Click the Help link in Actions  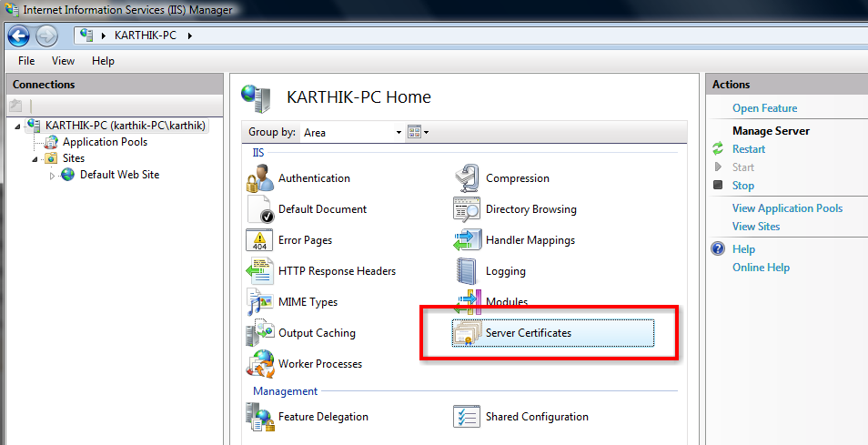(743, 249)
